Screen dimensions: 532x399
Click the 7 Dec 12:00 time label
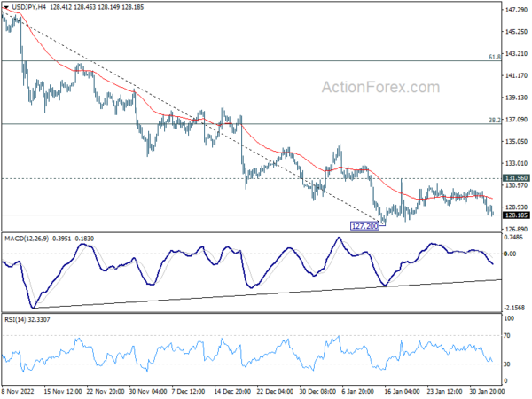click(188, 391)
